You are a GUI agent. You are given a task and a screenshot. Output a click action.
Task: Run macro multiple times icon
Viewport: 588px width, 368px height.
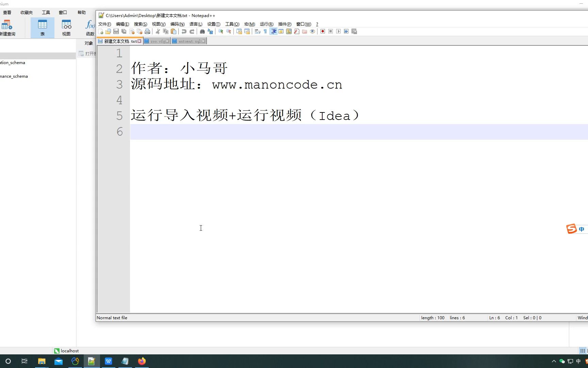(x=346, y=31)
